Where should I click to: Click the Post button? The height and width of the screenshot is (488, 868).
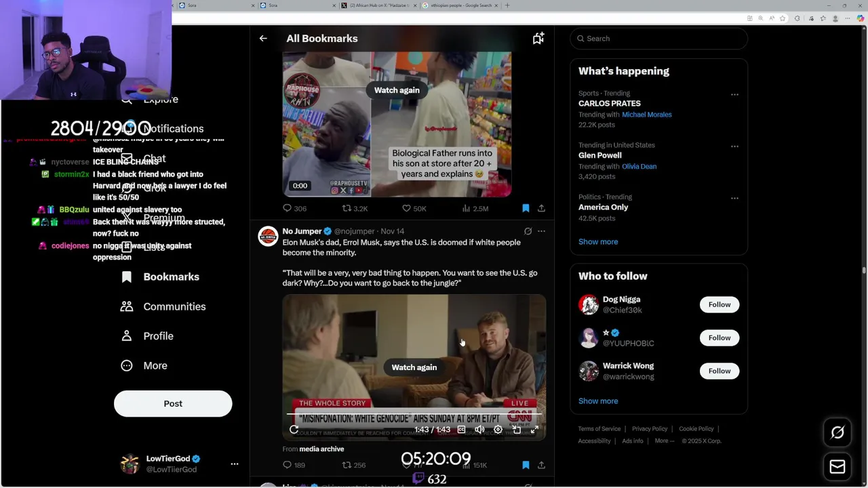173,403
